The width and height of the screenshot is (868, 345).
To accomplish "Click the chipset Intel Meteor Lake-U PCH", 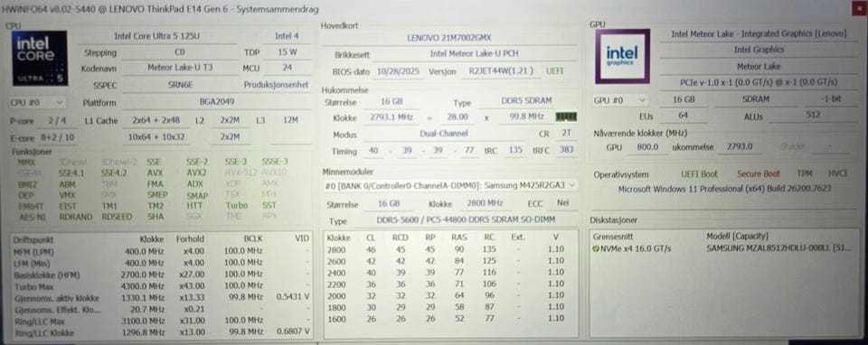I will [475, 54].
